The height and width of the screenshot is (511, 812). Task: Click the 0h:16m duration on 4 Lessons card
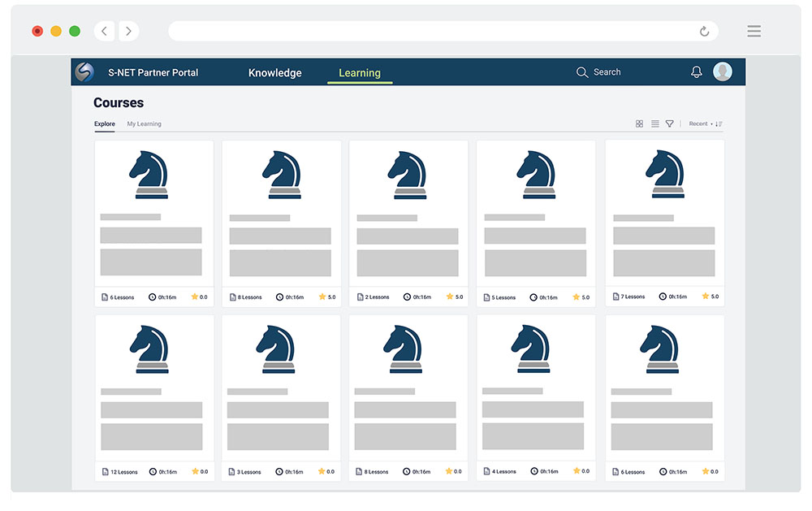pyautogui.click(x=550, y=472)
